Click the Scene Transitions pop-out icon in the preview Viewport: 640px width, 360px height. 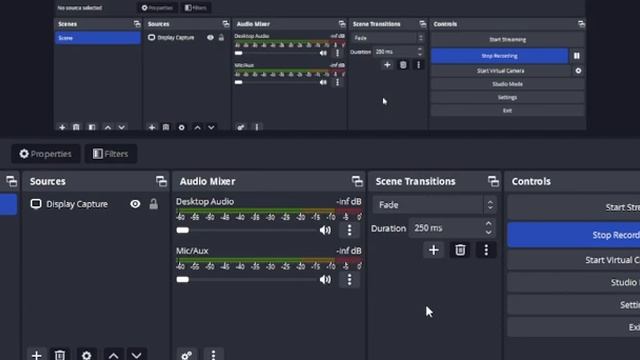click(423, 24)
